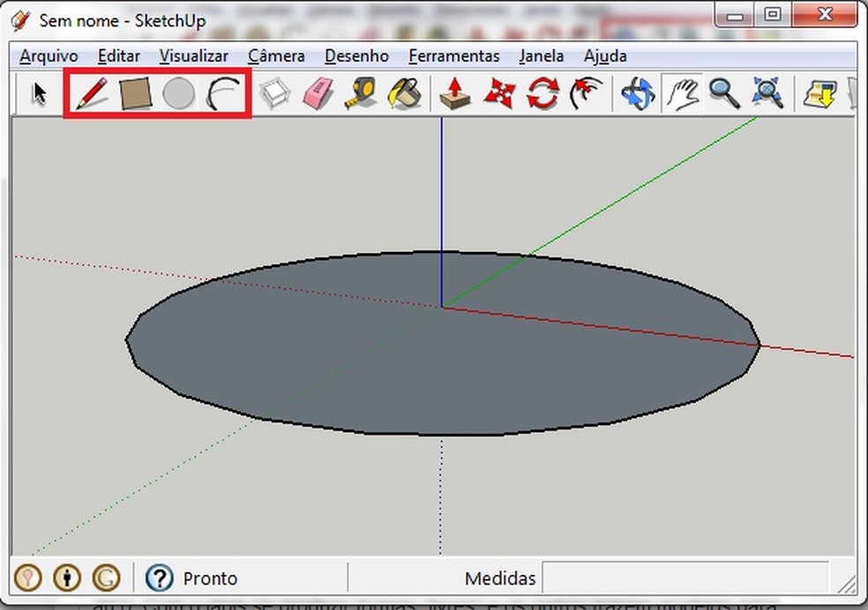Click the 'Pronto' status text
Viewport: 868px width, 610px height.
pyautogui.click(x=210, y=578)
